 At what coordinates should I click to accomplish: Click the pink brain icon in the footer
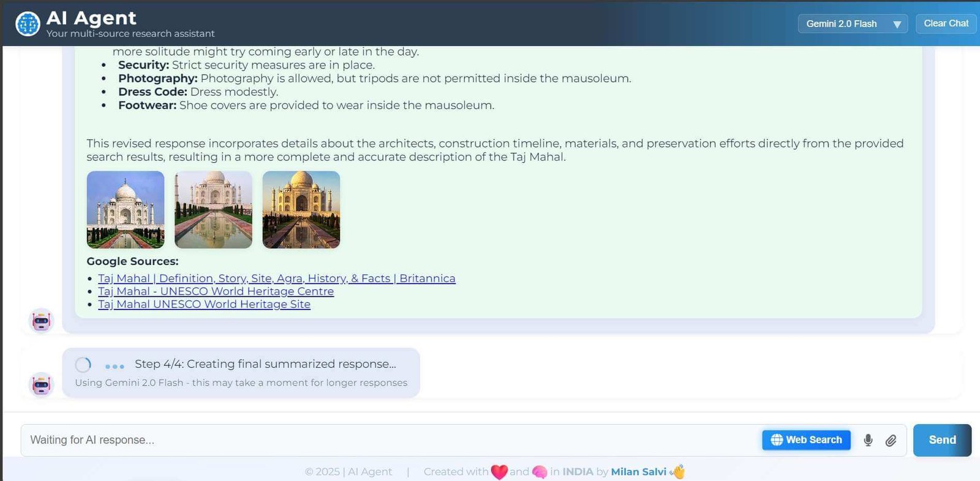point(540,472)
